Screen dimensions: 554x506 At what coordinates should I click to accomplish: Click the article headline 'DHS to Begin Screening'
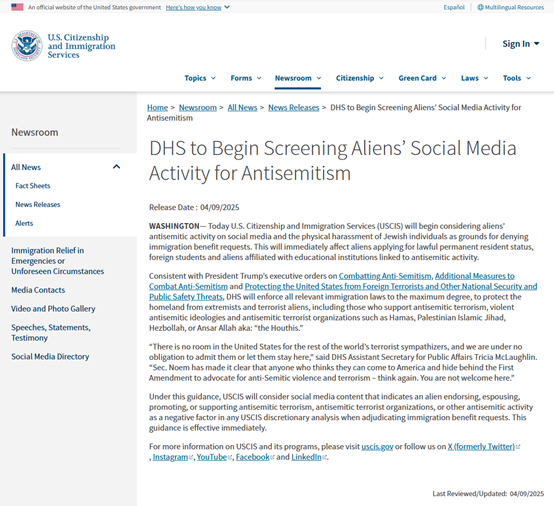332,160
